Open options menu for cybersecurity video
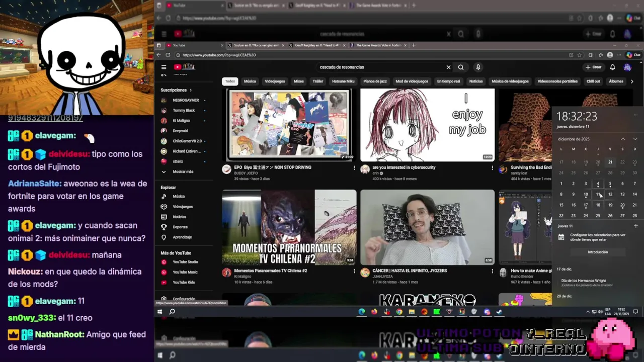 click(x=492, y=168)
